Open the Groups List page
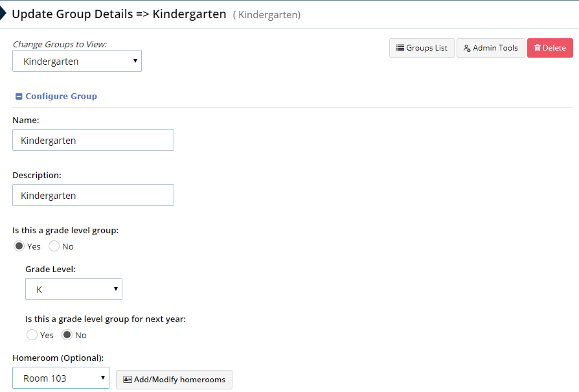 422,48
